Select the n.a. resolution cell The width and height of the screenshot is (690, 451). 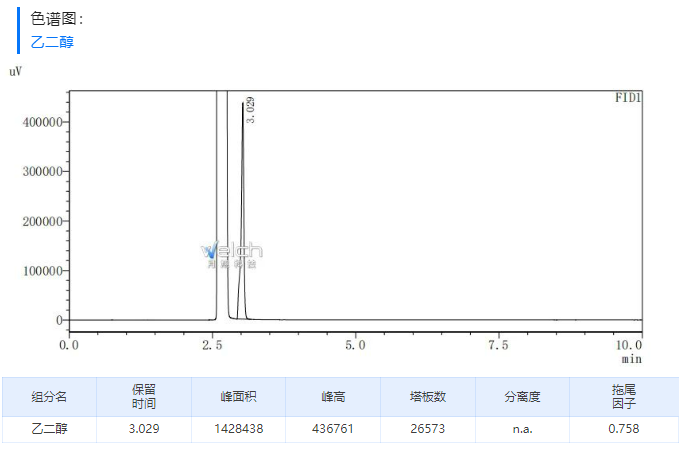(522, 429)
